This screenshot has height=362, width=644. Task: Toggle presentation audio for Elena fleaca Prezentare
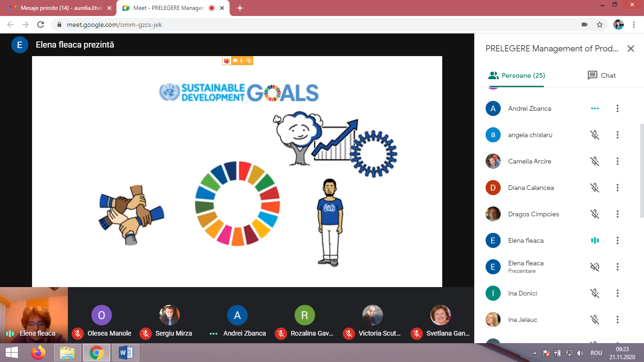point(595,267)
